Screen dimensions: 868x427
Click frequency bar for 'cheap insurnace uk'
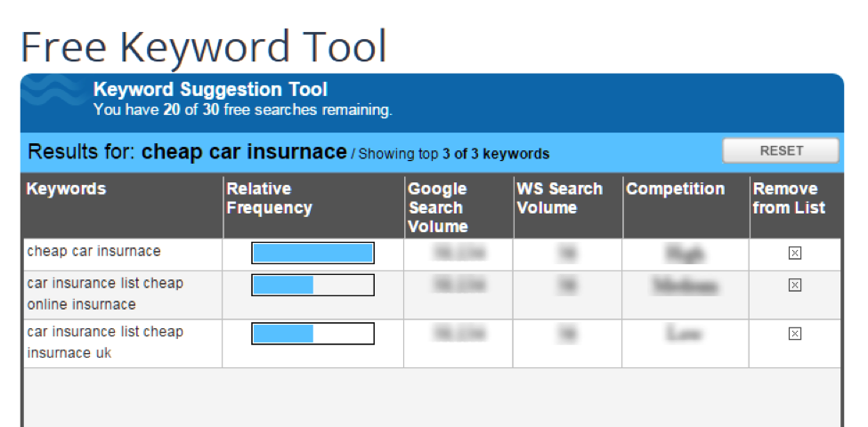pos(312,334)
